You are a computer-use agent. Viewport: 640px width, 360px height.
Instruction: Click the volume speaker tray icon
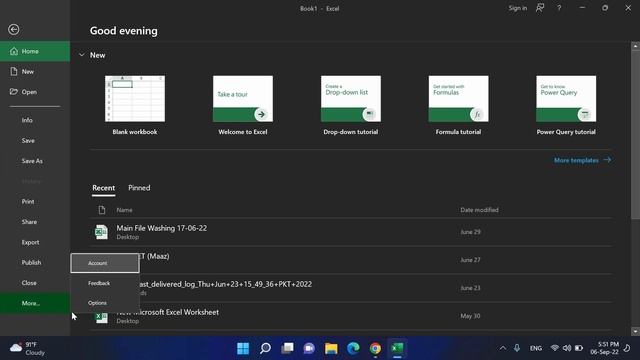coord(567,348)
